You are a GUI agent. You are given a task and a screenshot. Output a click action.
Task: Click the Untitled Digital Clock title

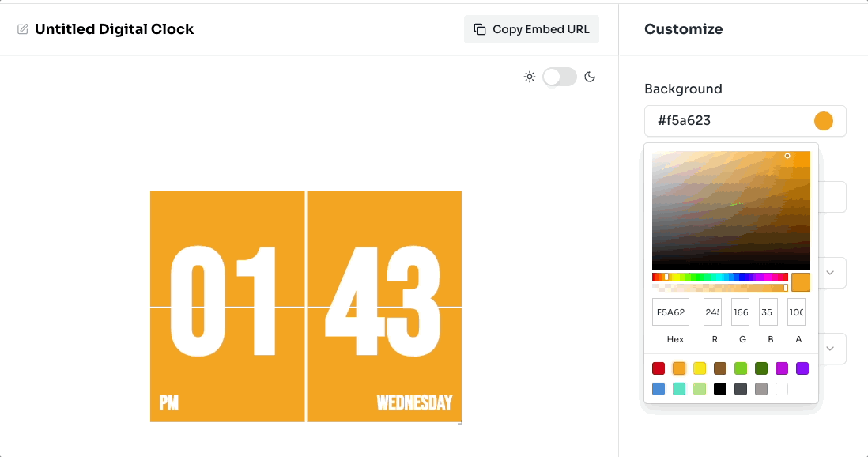(114, 28)
